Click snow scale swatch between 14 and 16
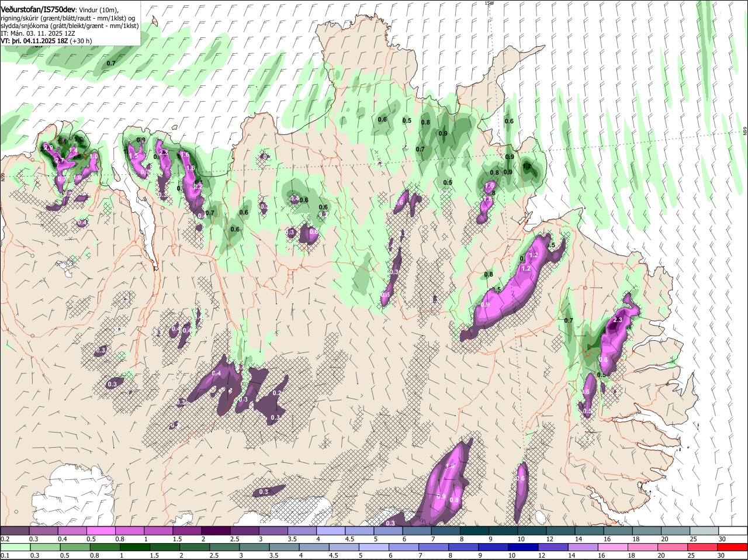The width and height of the screenshot is (748, 560). point(590,530)
